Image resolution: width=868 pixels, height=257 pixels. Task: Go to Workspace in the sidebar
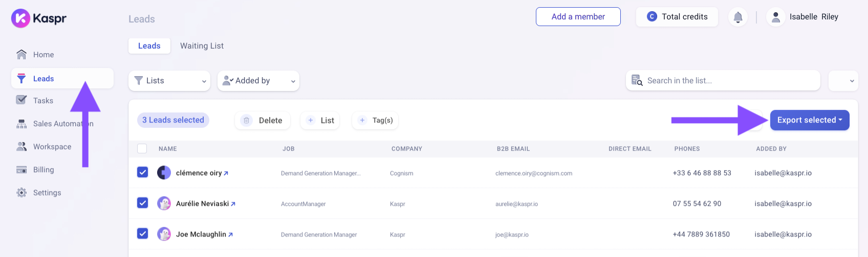52,147
